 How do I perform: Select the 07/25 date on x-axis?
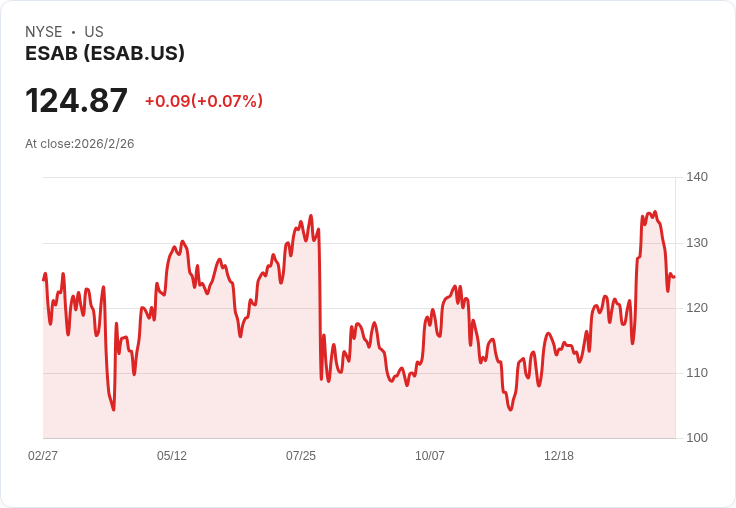tap(301, 455)
